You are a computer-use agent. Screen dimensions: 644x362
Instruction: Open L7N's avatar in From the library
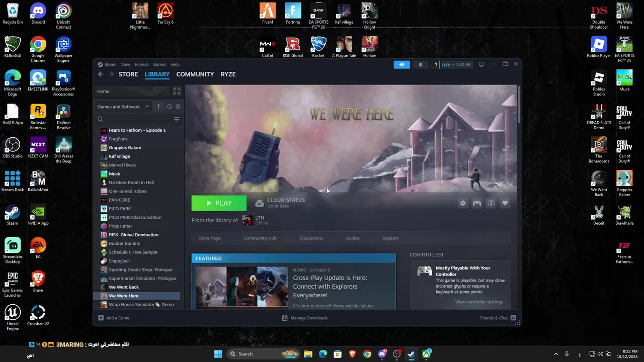[x=247, y=220]
